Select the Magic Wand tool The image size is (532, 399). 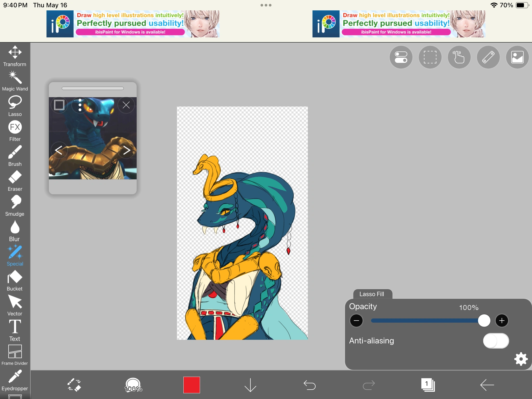point(15,81)
